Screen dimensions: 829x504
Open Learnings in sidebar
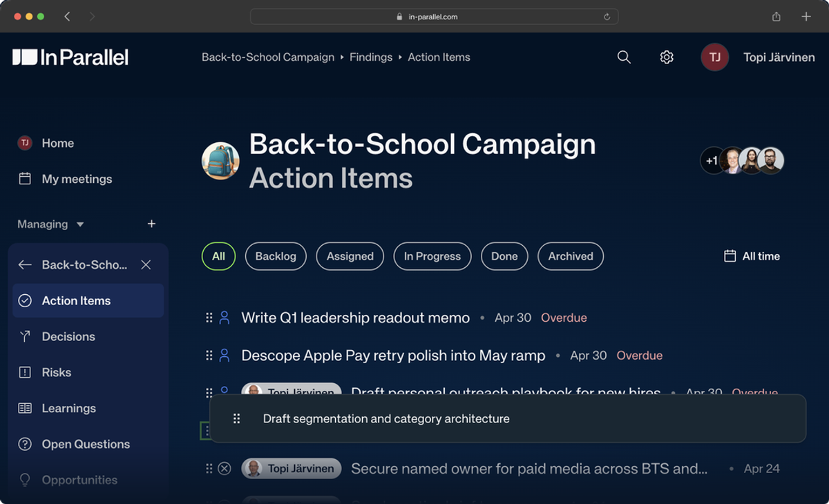[x=68, y=408]
